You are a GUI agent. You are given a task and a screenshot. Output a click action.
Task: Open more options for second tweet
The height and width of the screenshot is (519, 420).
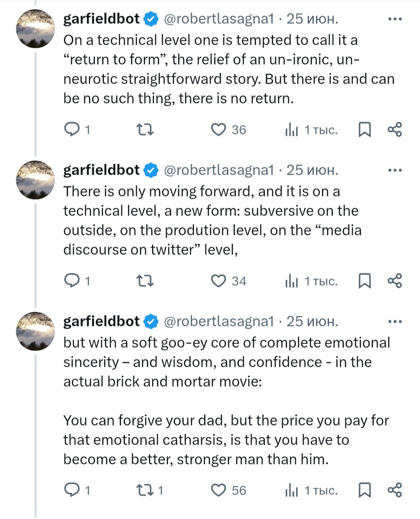(395, 170)
